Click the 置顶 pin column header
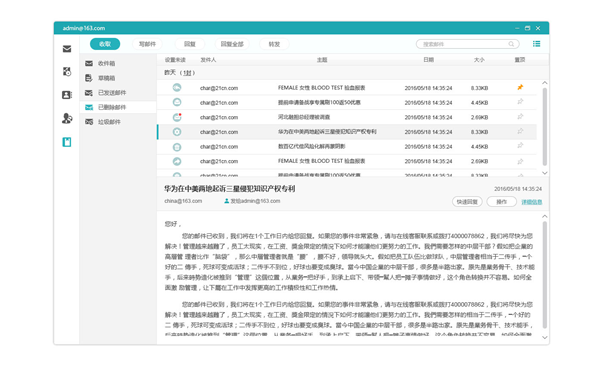This screenshot has height=366, width=603. tap(520, 60)
